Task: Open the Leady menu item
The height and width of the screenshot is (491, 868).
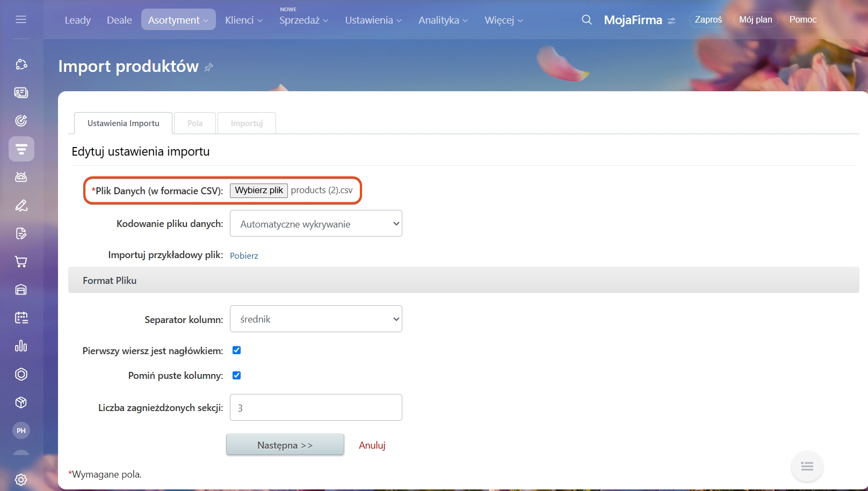Action: pos(77,20)
